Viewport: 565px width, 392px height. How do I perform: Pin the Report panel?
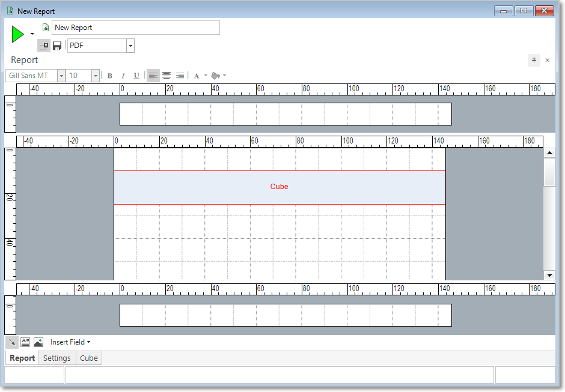pos(534,60)
